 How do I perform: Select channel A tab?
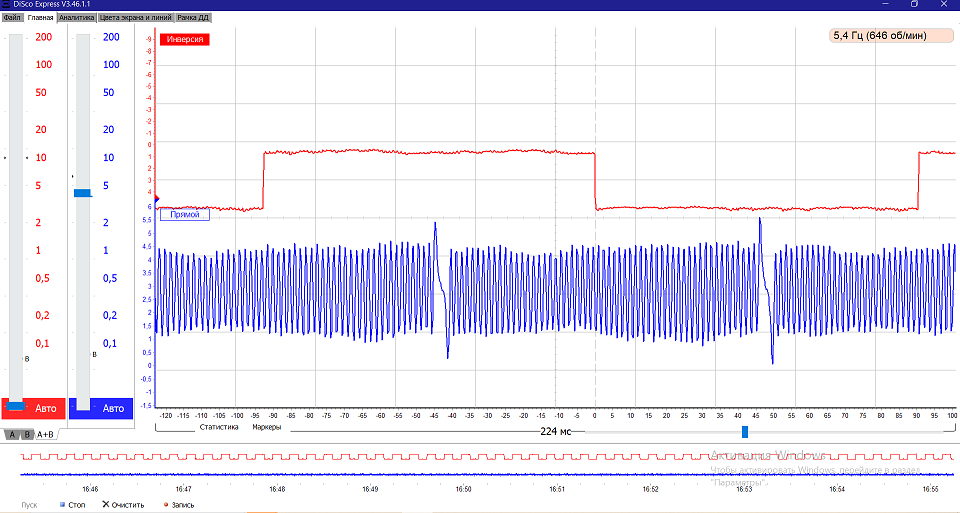tap(12, 435)
